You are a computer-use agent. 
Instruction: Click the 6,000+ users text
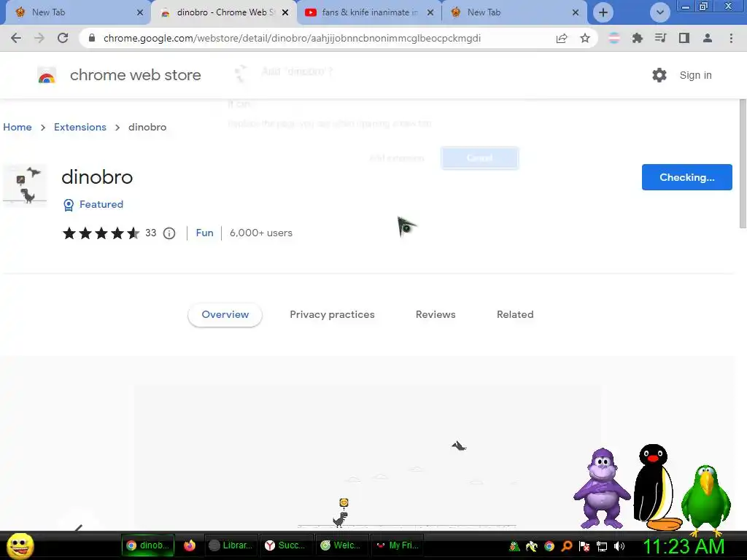tap(261, 233)
